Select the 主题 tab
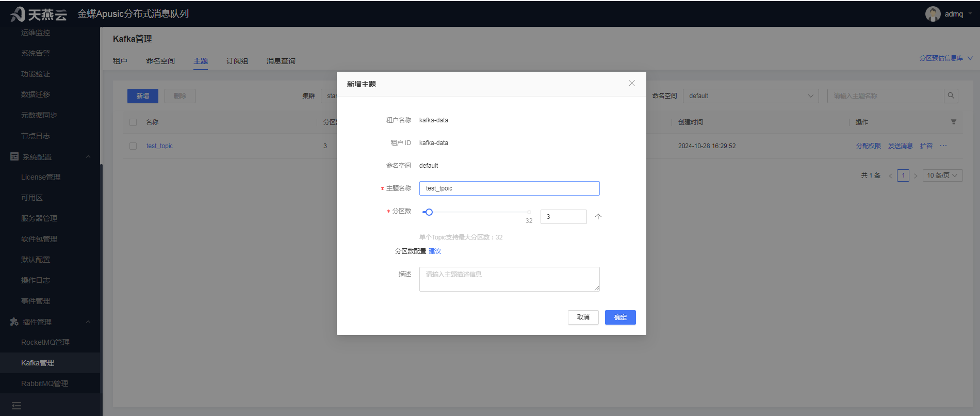The image size is (980, 416). (x=201, y=61)
